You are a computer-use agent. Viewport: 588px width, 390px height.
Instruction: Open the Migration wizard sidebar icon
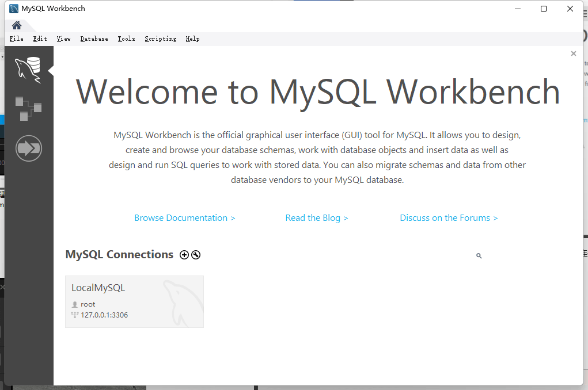point(28,148)
